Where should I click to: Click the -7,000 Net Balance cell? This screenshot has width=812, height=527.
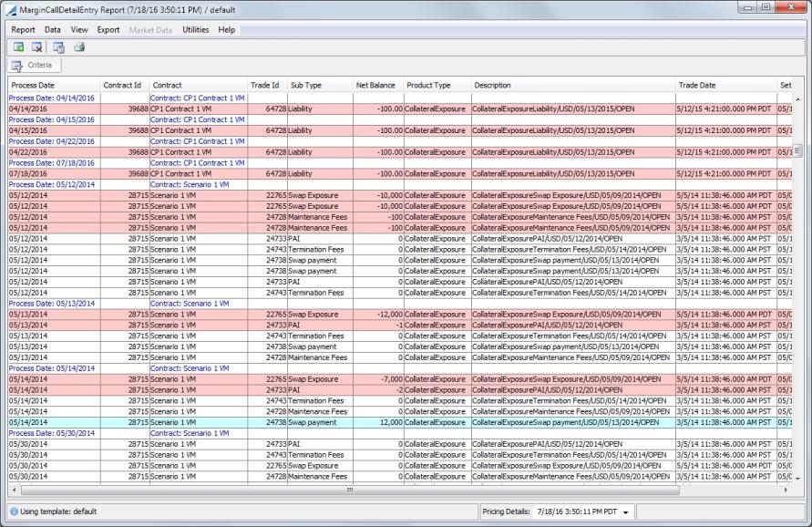point(377,379)
